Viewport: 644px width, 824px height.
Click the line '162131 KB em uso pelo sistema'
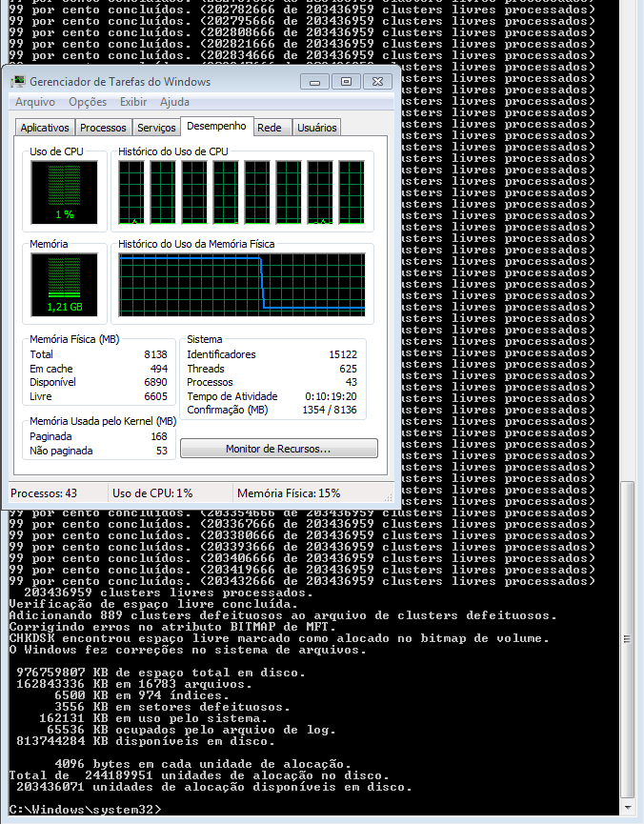click(x=153, y=718)
